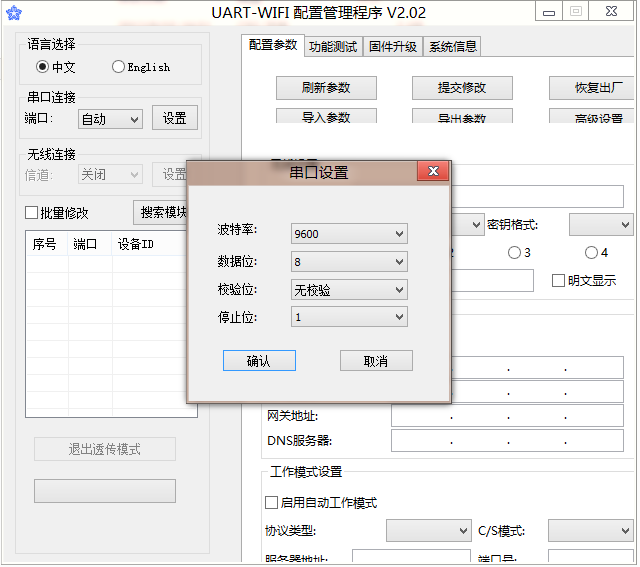
Task: Select English language radio button
Action: 118,67
